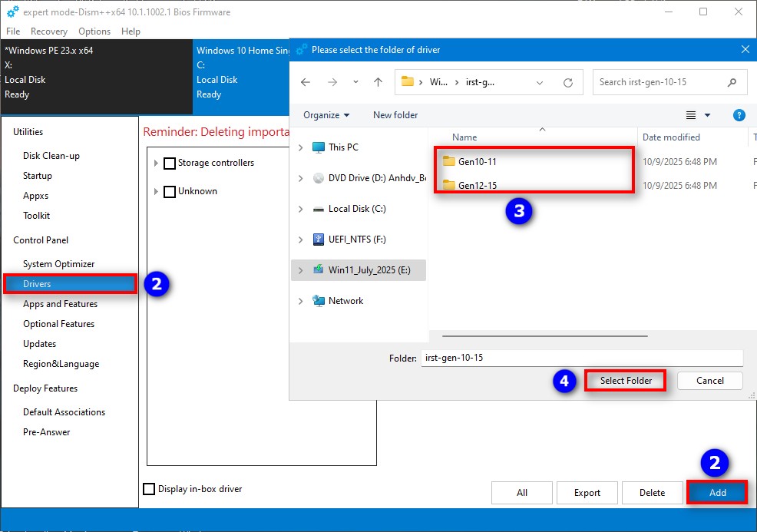
Task: Select the Gen12-15 folder
Action: [x=477, y=185]
